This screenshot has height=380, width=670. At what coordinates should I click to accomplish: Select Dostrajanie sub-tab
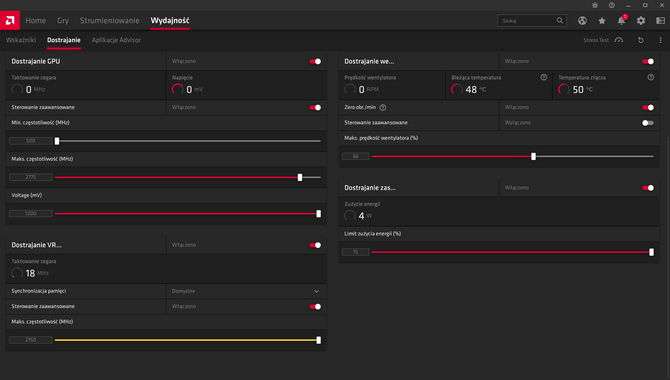click(64, 40)
